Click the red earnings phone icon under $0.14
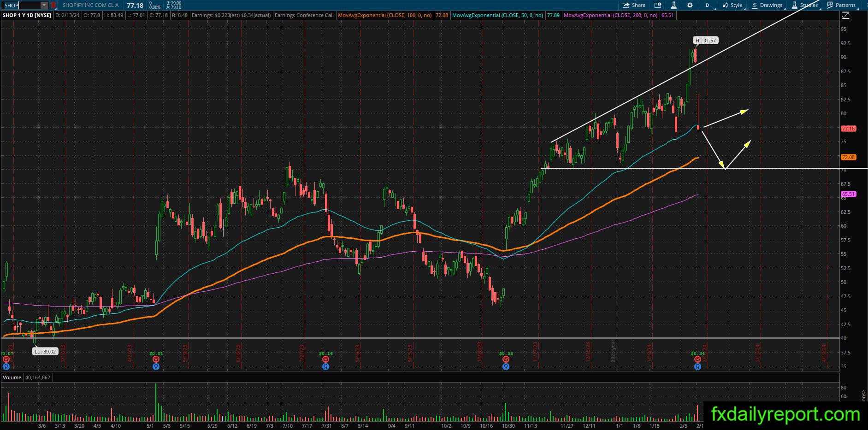The width and height of the screenshot is (868, 430). pos(325,359)
